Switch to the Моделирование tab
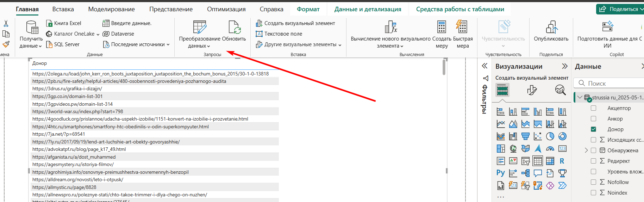 tap(111, 9)
